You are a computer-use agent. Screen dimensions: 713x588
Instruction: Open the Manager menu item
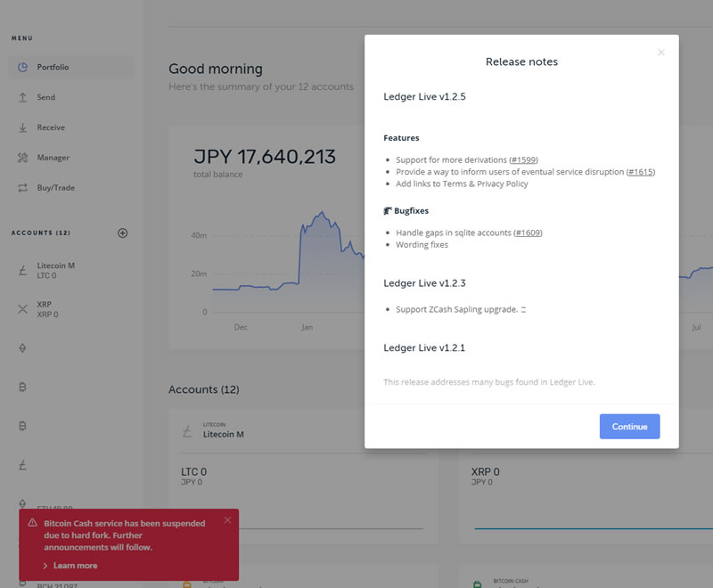pyautogui.click(x=71, y=158)
